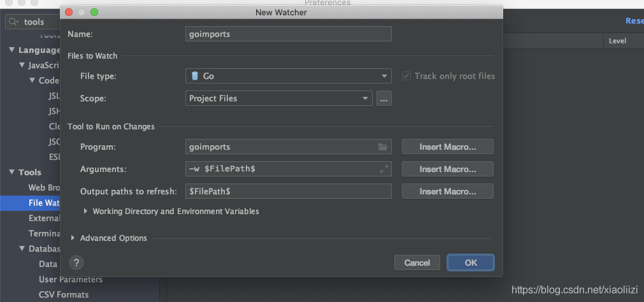Click the folder browse icon in Program field
This screenshot has width=644, height=302.
click(383, 147)
